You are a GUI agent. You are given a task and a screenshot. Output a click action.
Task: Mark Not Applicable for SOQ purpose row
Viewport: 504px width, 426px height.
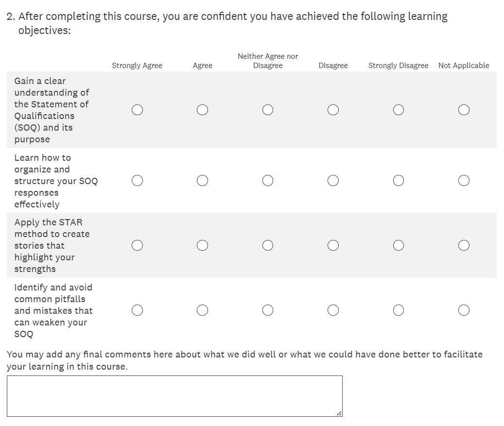464,110
